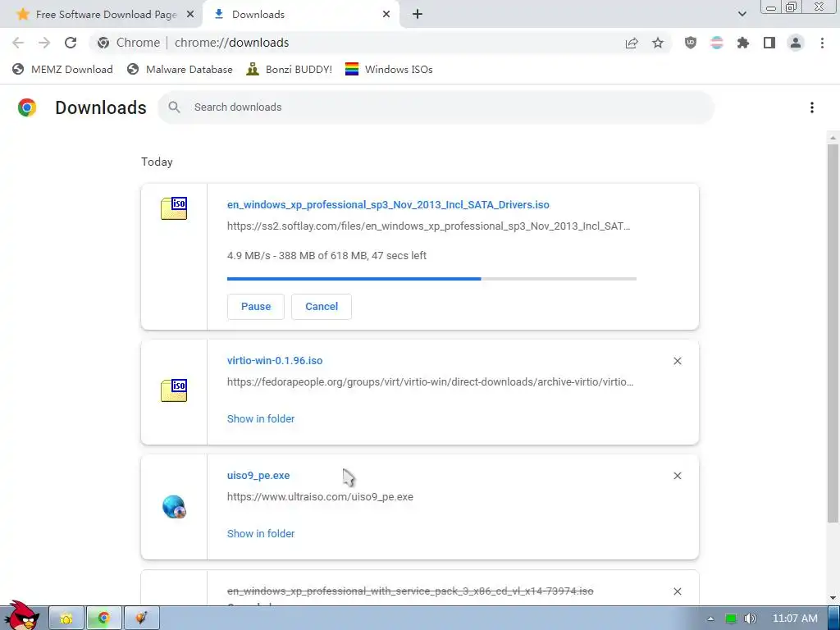Viewport: 840px width, 630px height.
Task: Open uiso9_pe.exe file link
Action: click(258, 475)
